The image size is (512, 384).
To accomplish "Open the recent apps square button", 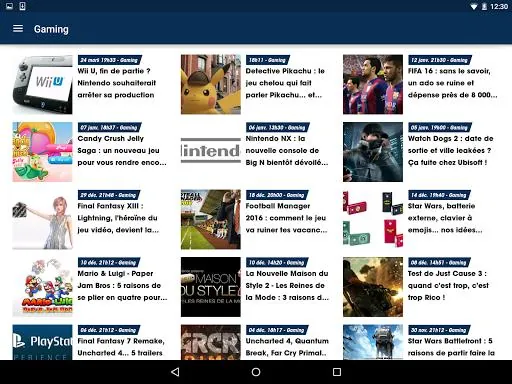I will 337,372.
